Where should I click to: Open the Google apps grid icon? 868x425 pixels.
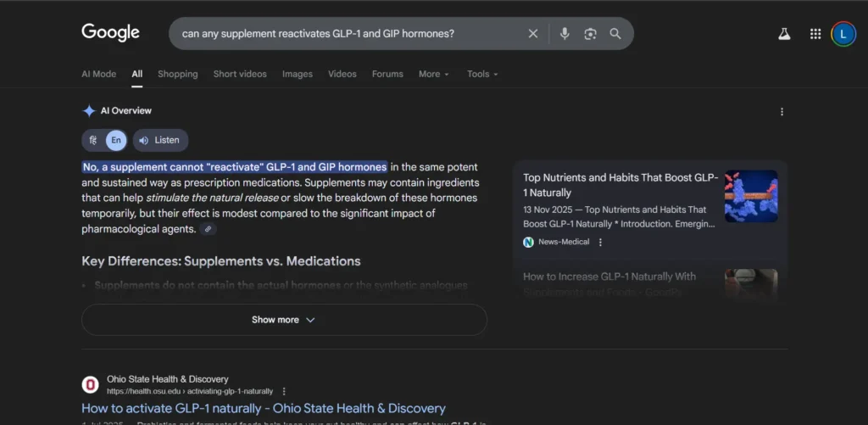(815, 34)
